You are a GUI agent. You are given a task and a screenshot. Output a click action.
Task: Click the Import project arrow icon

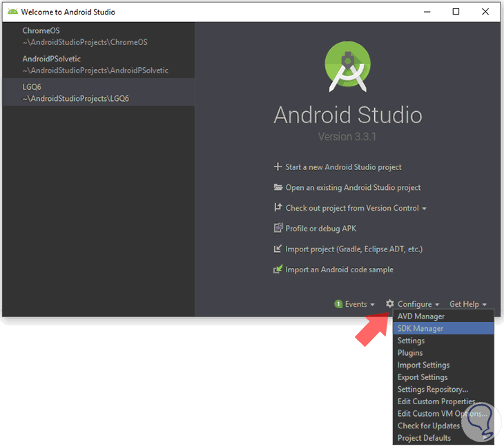(278, 249)
